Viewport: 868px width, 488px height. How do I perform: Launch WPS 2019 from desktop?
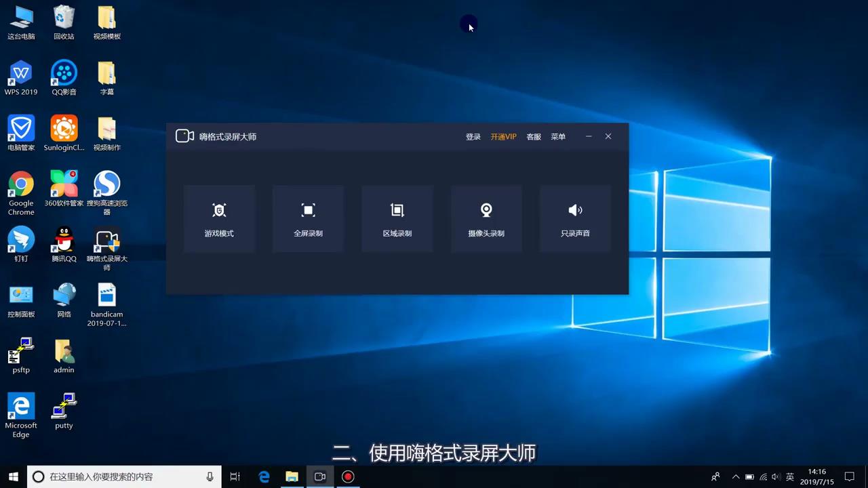tap(21, 78)
